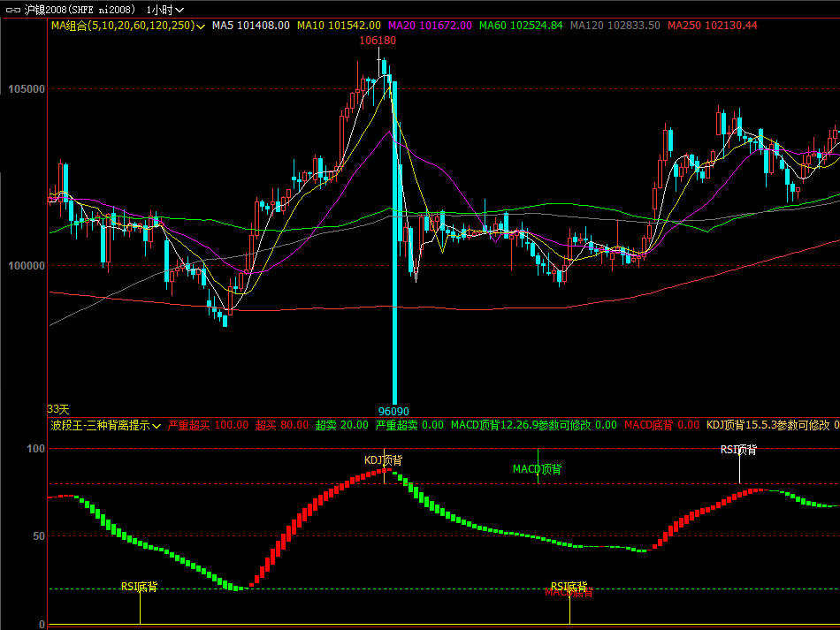
Task: Click the RSI底背 marker overlapping MACD底背
Action: [569, 587]
